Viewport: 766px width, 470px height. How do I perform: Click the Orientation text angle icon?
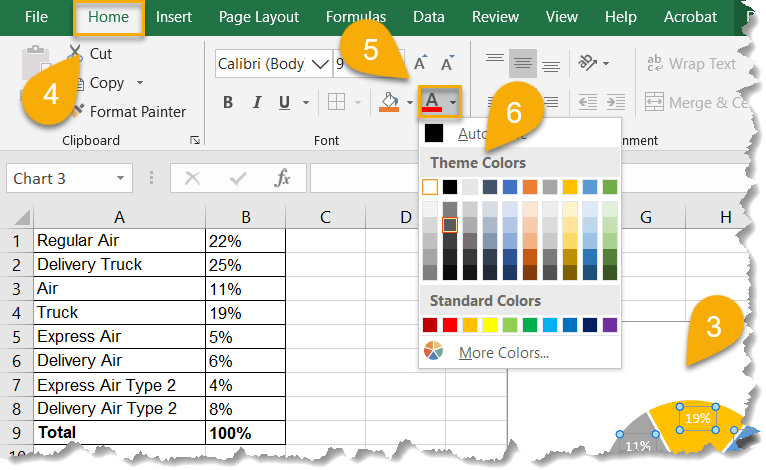[x=588, y=64]
